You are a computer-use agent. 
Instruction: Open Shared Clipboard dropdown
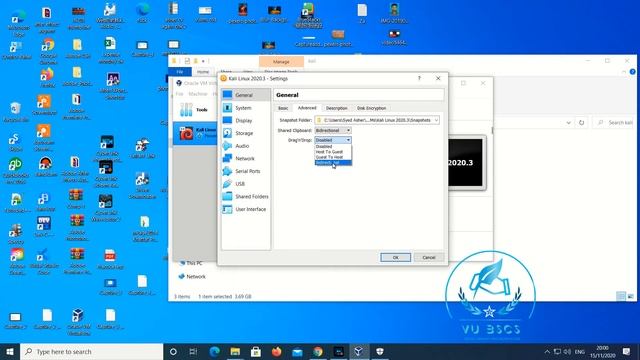(333, 130)
